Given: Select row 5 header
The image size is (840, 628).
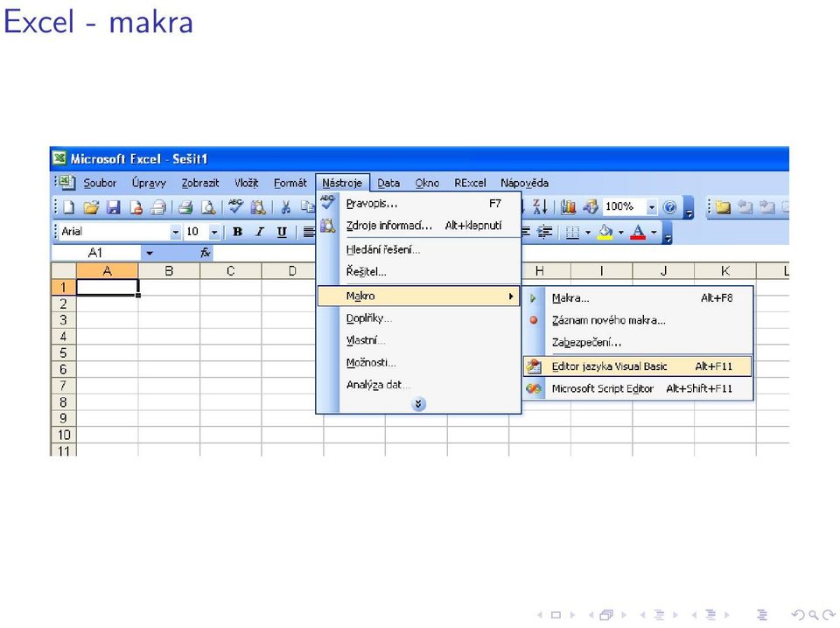Looking at the screenshot, I should tap(63, 352).
